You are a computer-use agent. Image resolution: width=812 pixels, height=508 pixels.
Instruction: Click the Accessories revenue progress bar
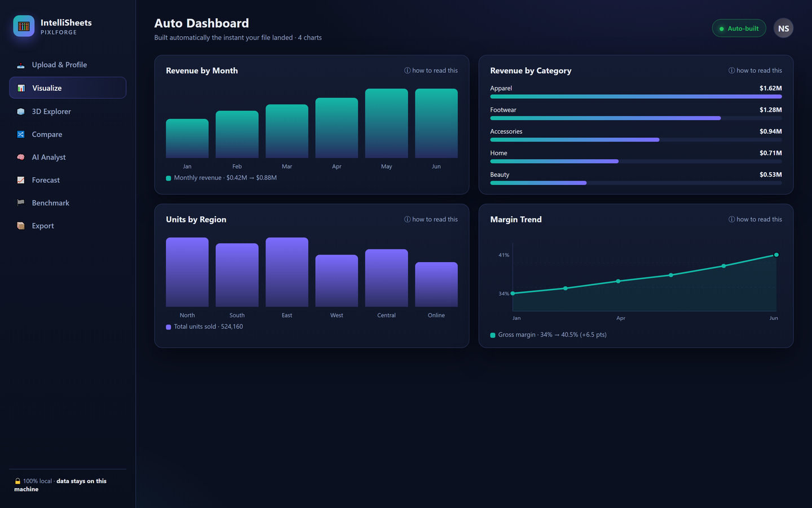coord(636,139)
